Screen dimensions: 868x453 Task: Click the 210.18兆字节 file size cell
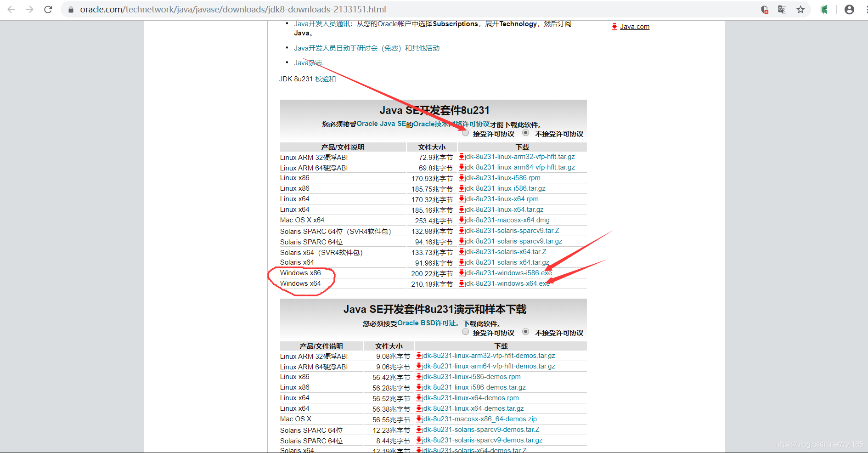pos(432,284)
